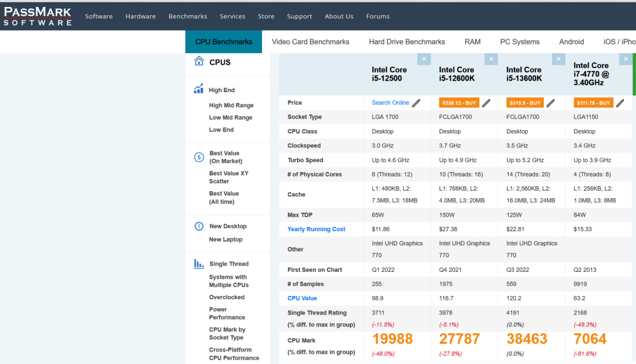Open the Yearly Running Cost link

click(x=316, y=229)
